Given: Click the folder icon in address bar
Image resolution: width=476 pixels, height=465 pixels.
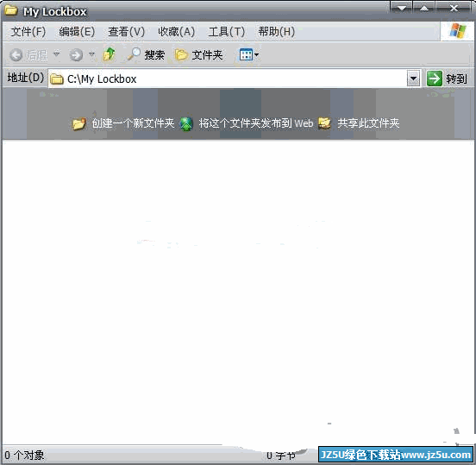Looking at the screenshot, I should [56, 79].
